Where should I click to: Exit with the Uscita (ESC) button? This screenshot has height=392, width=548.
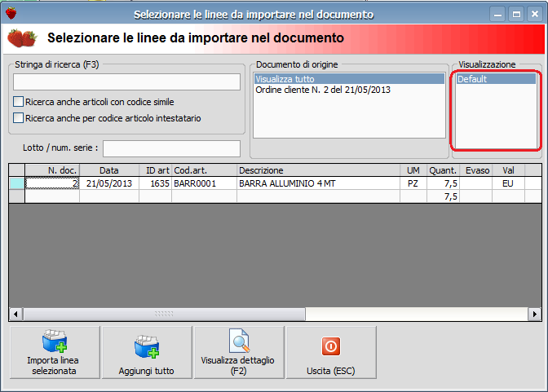click(x=331, y=352)
